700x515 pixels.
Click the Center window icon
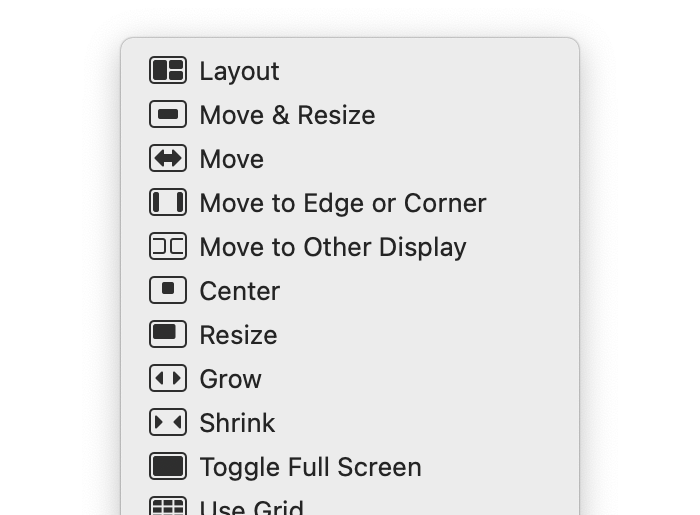(168, 291)
